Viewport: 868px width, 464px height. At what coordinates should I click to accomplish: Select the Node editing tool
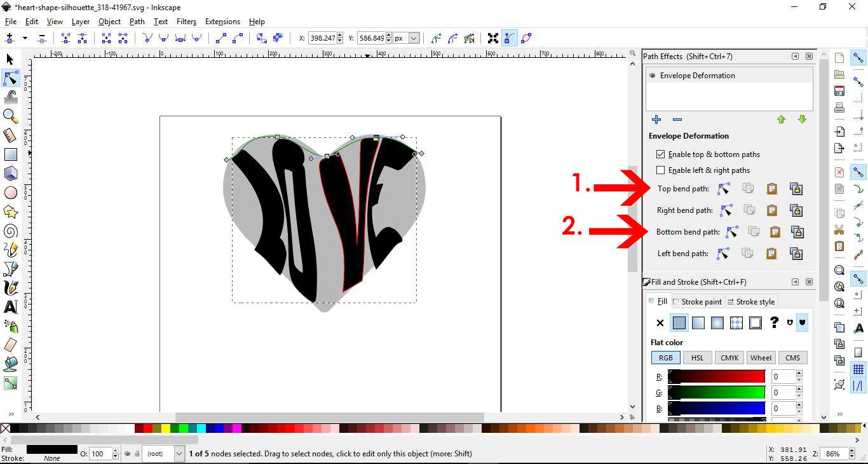point(10,78)
